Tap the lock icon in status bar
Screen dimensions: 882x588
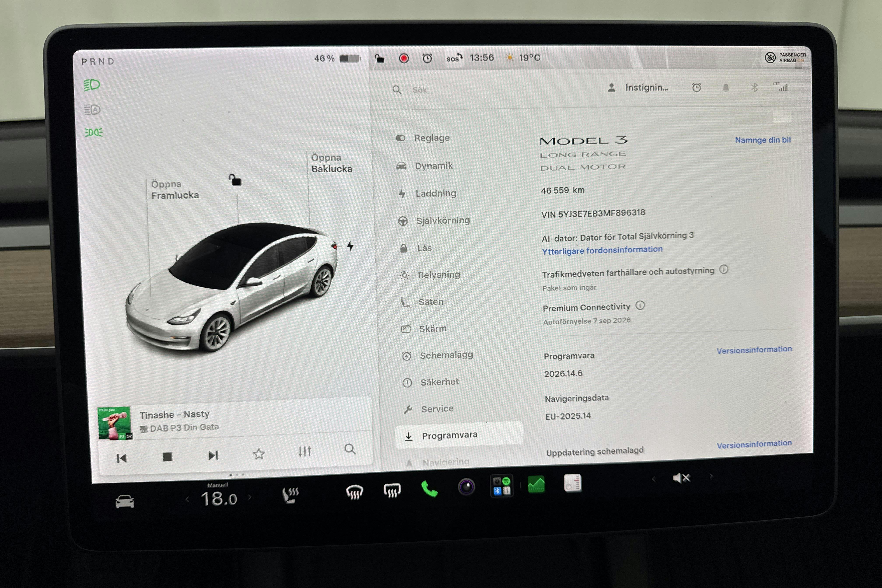pyautogui.click(x=379, y=58)
